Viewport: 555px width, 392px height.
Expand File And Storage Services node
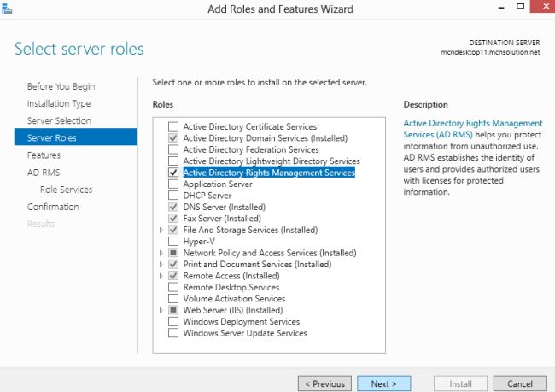(161, 231)
